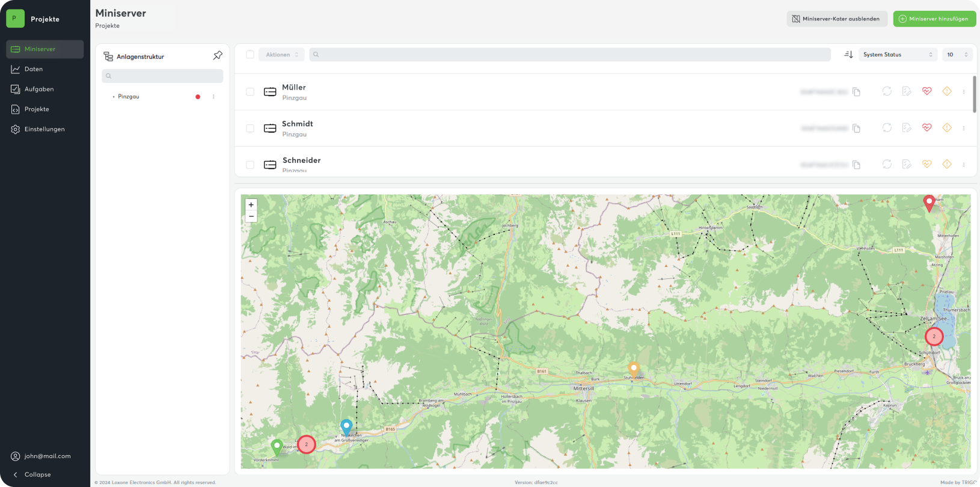Open the Aktionen dropdown
The image size is (980, 487).
[281, 55]
